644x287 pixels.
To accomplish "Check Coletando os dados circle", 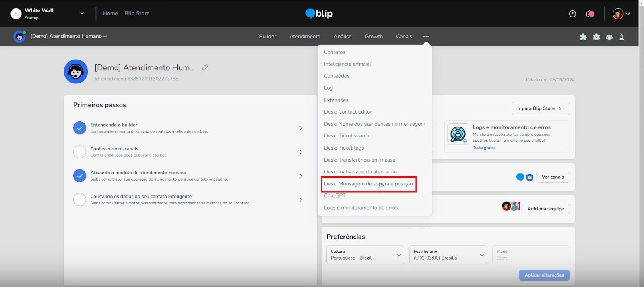I will 80,200.
